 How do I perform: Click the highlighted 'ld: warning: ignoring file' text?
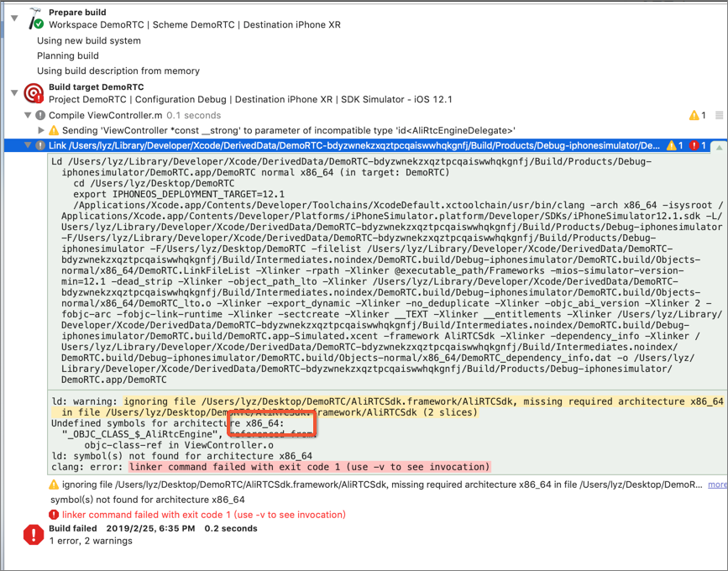point(387,406)
